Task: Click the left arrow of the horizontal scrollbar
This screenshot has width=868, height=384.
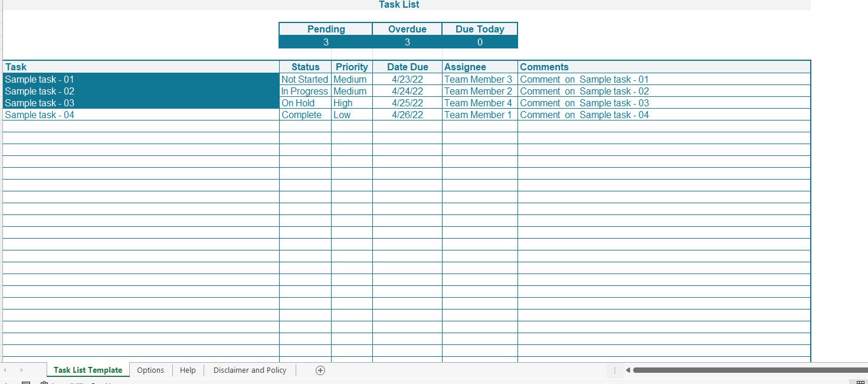Action: pos(627,370)
